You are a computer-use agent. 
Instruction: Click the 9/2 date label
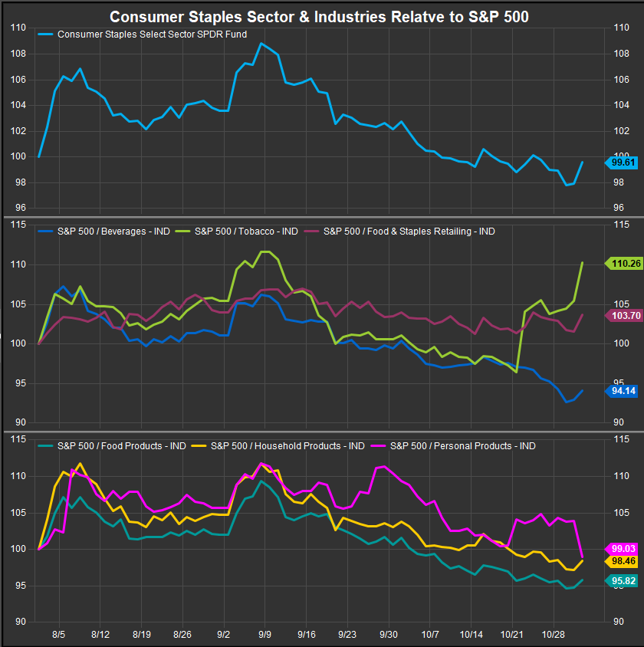coord(224,634)
